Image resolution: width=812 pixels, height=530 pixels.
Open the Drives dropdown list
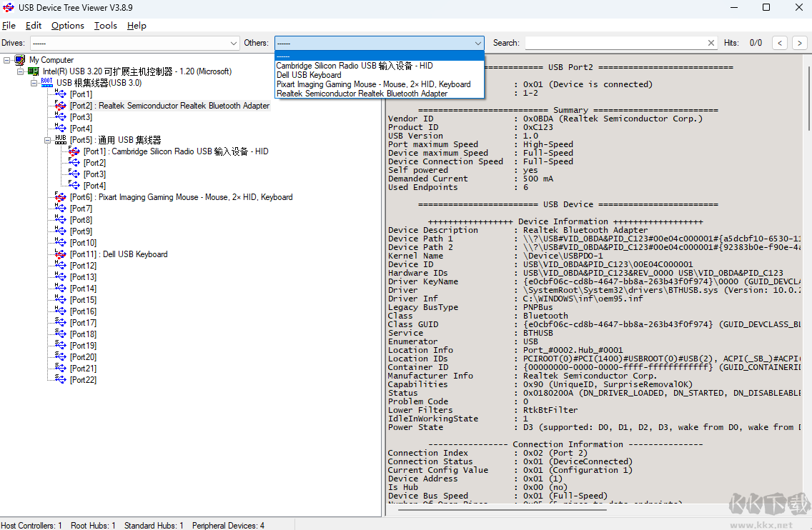[234, 42]
